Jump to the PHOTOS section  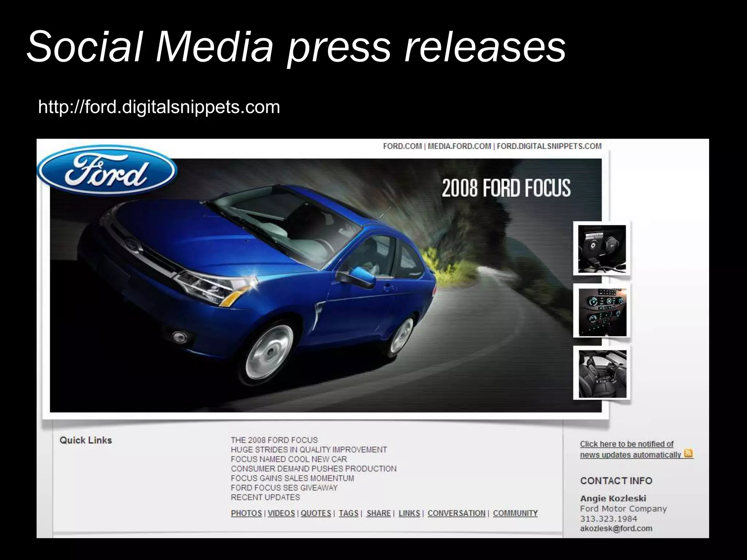point(246,513)
